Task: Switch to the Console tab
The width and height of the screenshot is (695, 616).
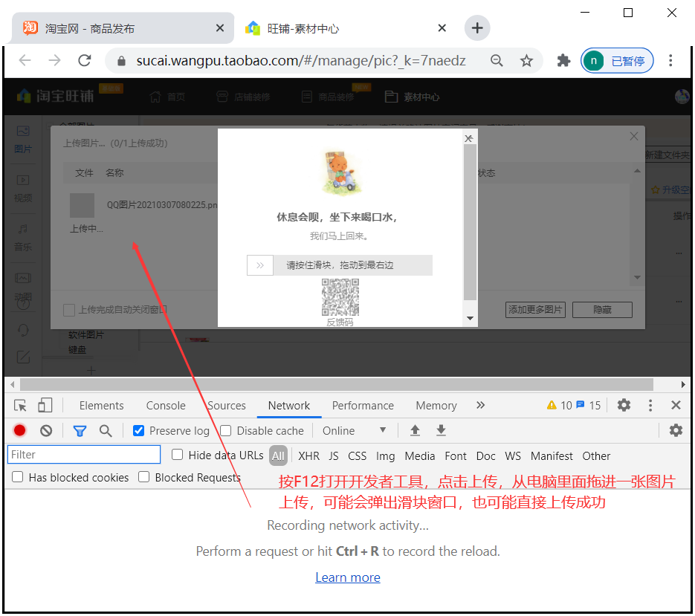Action: (166, 406)
